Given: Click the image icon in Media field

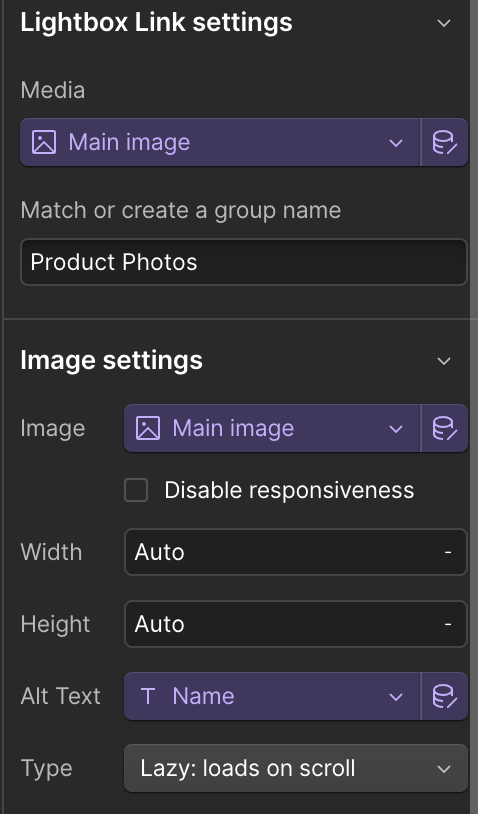Looking at the screenshot, I should [x=44, y=142].
